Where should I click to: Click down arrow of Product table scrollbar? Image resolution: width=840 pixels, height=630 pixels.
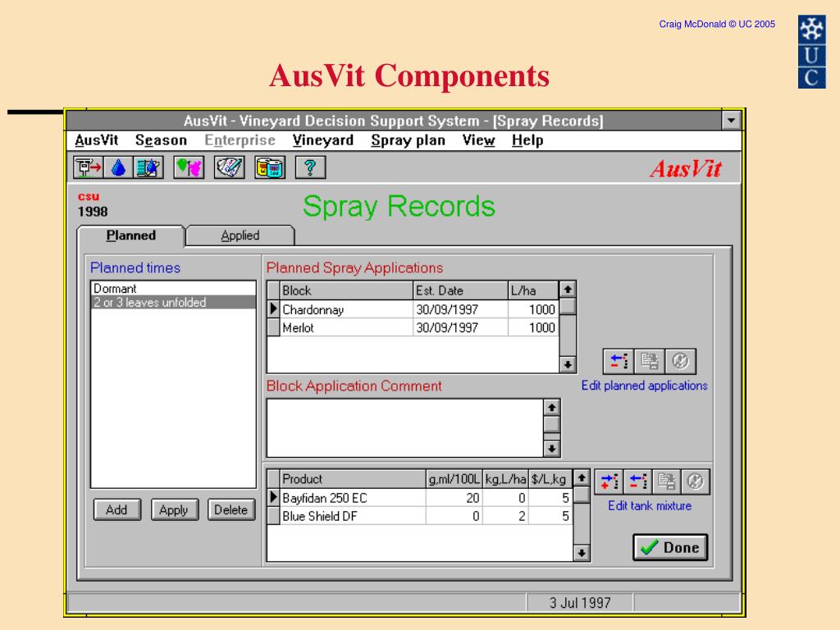582,553
